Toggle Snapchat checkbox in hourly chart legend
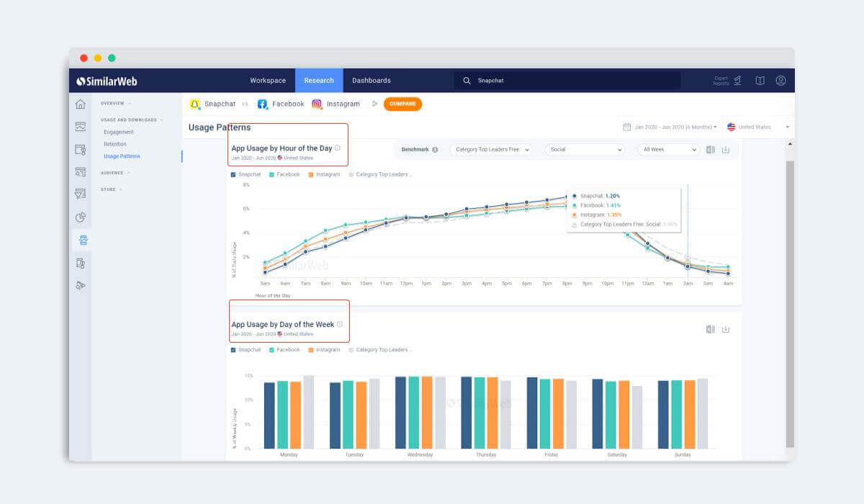 coord(233,174)
